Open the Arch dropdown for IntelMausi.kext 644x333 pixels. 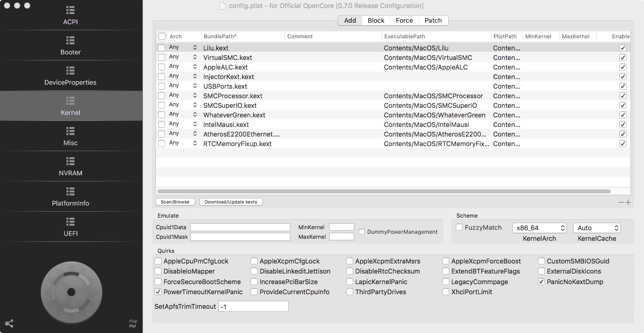click(x=183, y=124)
